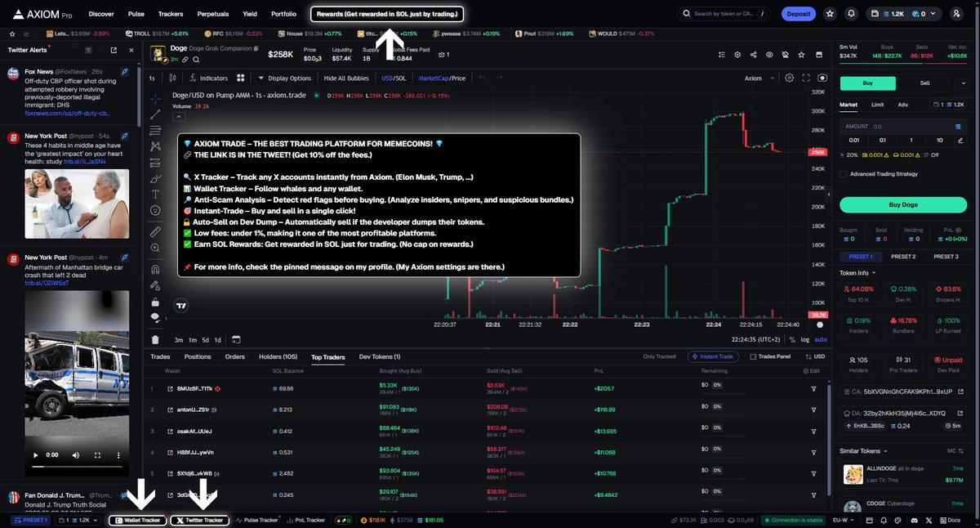Go to the Perpetuals page

point(212,14)
